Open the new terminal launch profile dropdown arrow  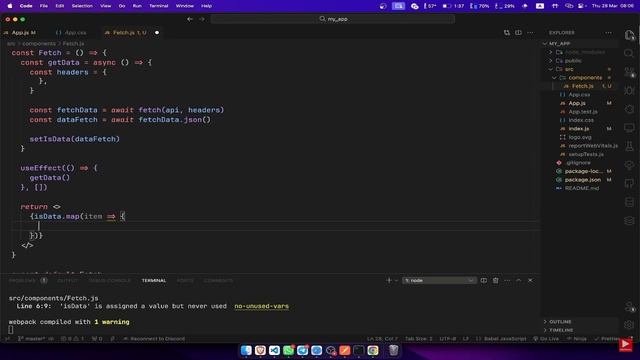point(396,280)
